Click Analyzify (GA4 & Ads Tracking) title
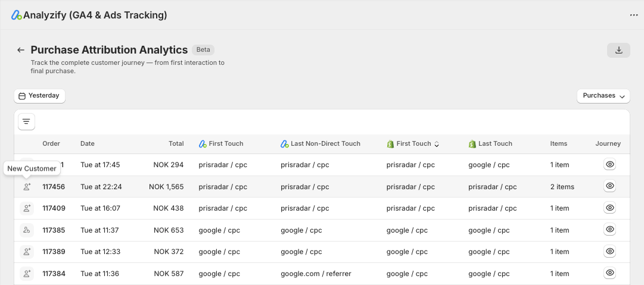This screenshot has width=644, height=285. tap(95, 15)
